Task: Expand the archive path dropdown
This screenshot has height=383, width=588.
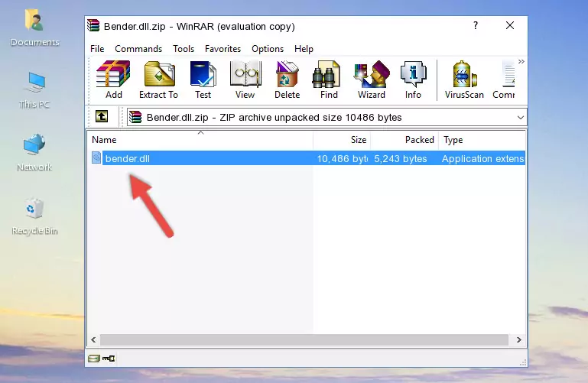Action: pyautogui.click(x=521, y=117)
